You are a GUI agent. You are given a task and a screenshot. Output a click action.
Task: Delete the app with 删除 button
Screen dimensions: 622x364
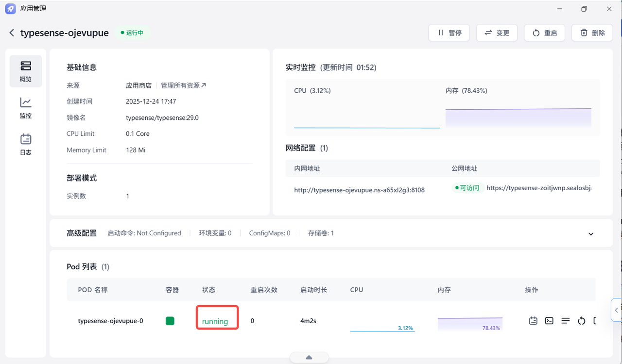pos(592,33)
